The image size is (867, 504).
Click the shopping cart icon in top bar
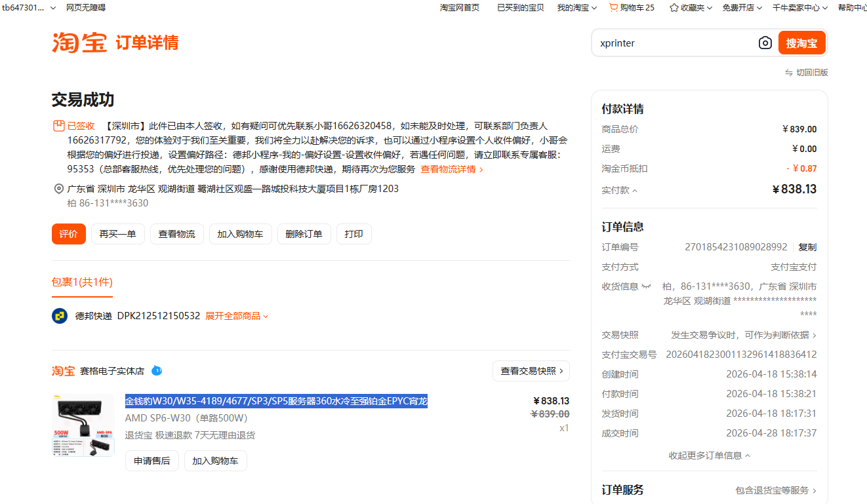(613, 8)
